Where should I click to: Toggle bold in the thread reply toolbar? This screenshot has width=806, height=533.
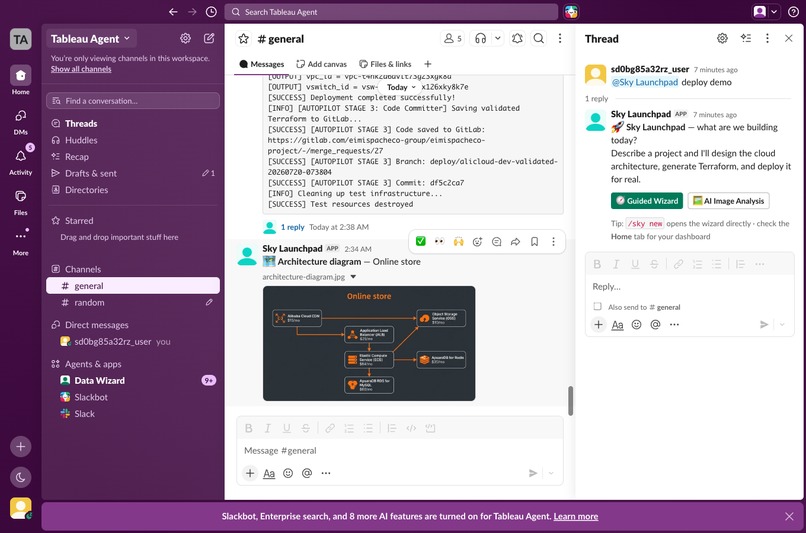click(x=597, y=264)
